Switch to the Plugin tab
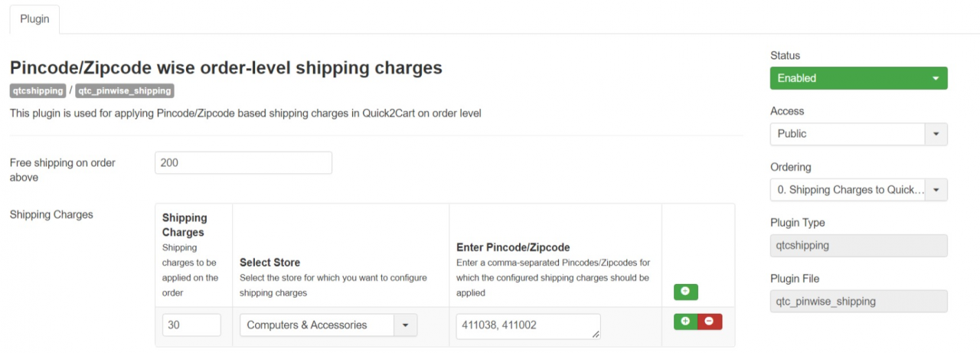 pos(34,19)
